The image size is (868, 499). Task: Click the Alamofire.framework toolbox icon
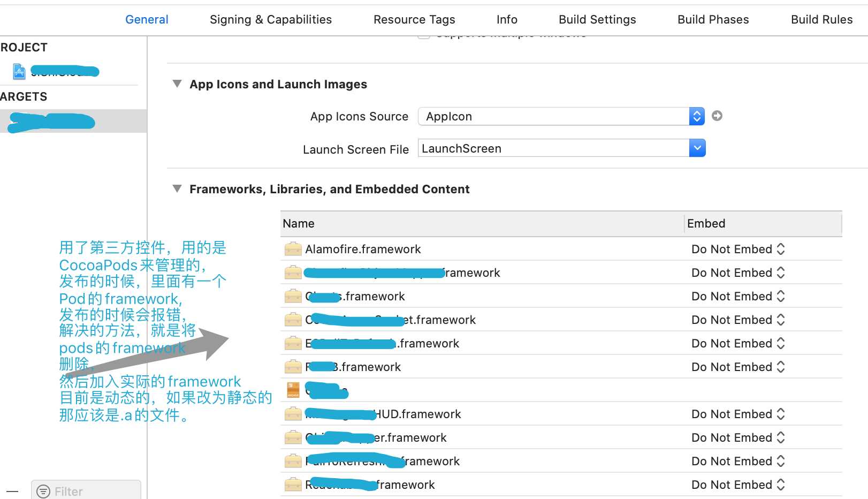293,249
